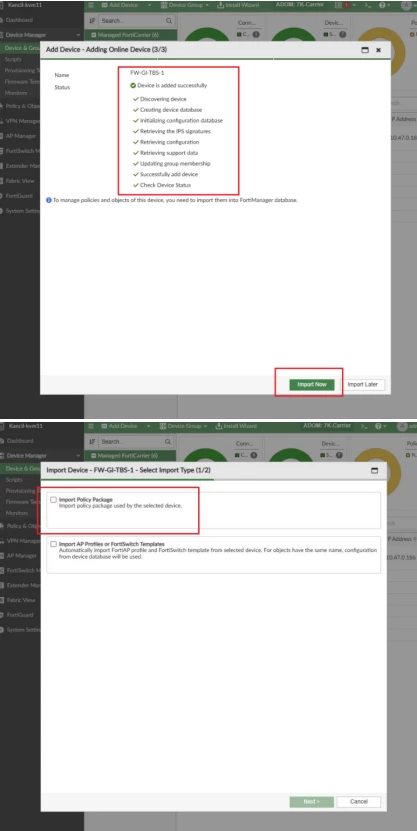Open Dashboard in sidebar behind Import Device dialog
Image resolution: width=417 pixels, height=831 pixels.
click(20, 440)
